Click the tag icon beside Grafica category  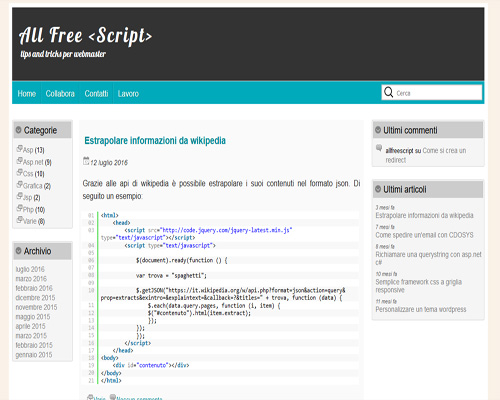[x=19, y=184]
